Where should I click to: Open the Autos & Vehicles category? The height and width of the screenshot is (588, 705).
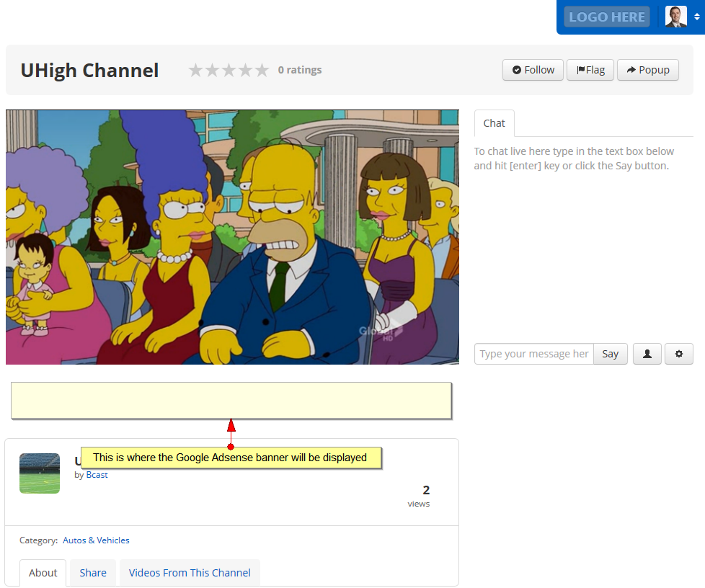tap(96, 540)
